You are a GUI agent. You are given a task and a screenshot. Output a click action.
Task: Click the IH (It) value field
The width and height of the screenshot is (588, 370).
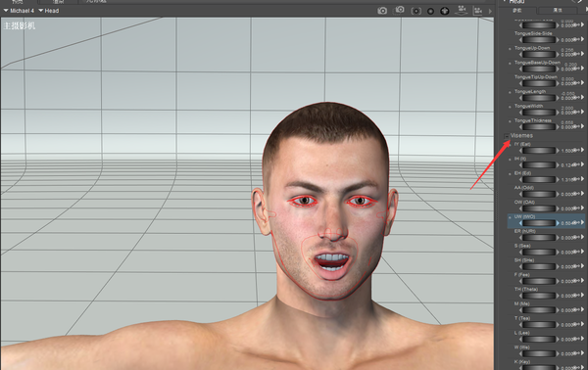(567, 164)
